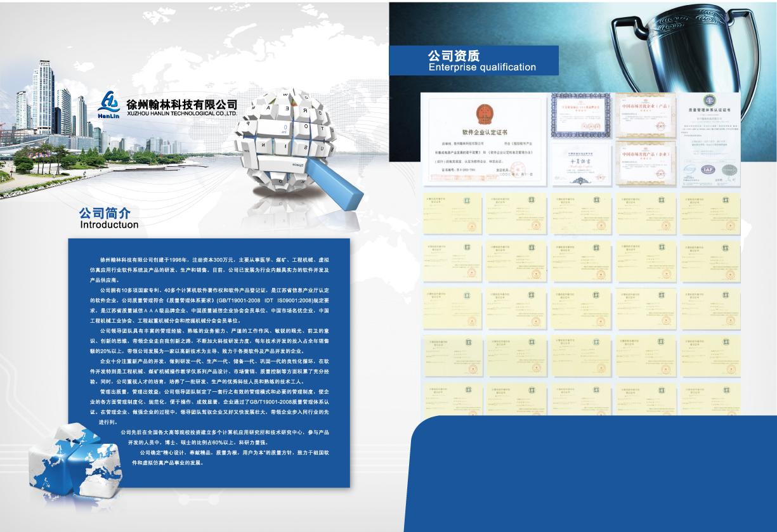Click the HenLin wordmark under the logo
Screen dimensions: 777x532
[110, 115]
